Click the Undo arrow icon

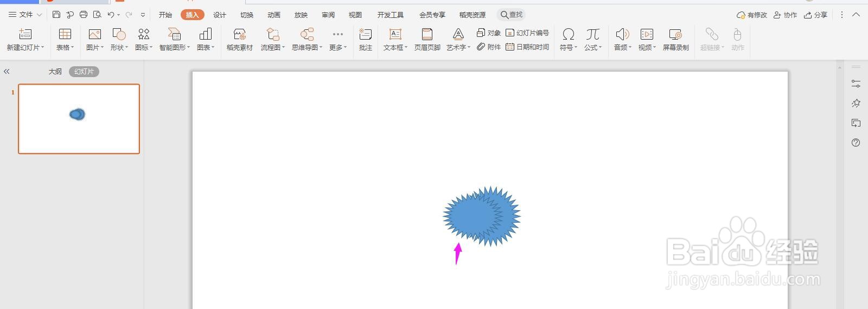pyautogui.click(x=111, y=15)
